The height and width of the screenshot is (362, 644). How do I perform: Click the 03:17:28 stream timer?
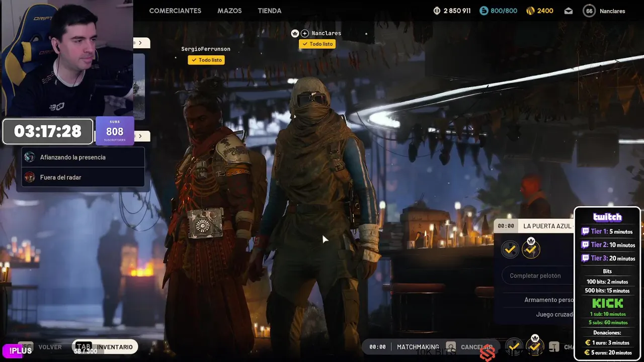pyautogui.click(x=48, y=132)
